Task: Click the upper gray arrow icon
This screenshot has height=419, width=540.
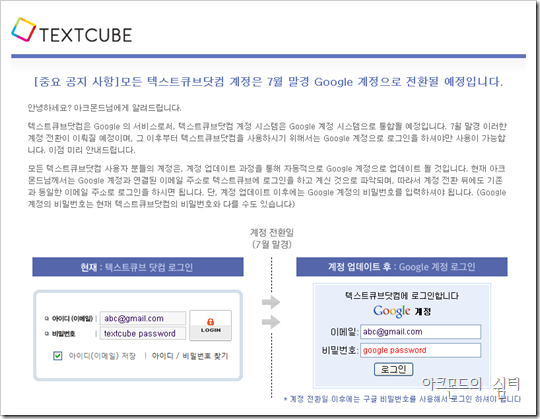Action: coord(271,302)
